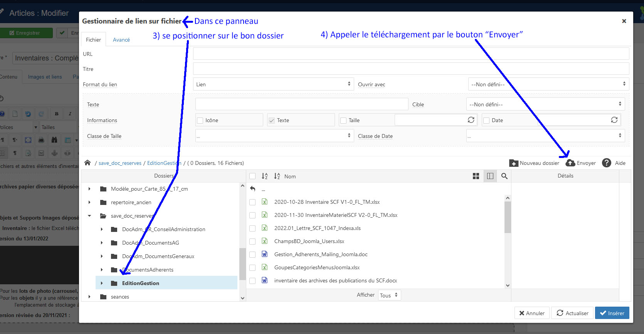Expand the repertoire_ancien folder tree arrow

click(89, 202)
